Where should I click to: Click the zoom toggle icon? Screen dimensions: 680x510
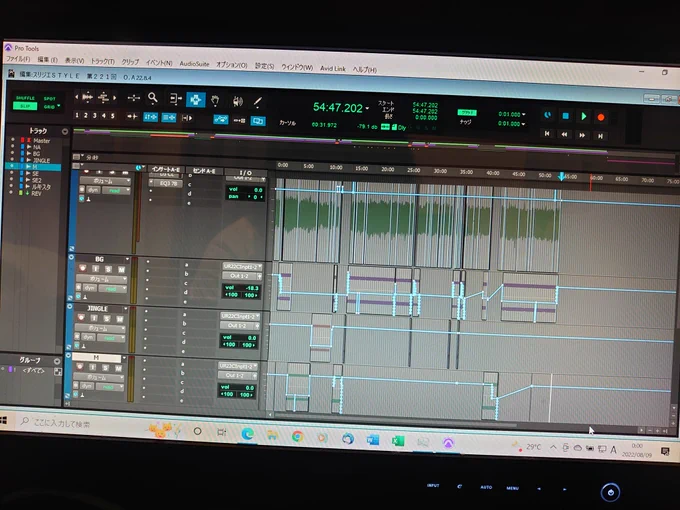133,98
